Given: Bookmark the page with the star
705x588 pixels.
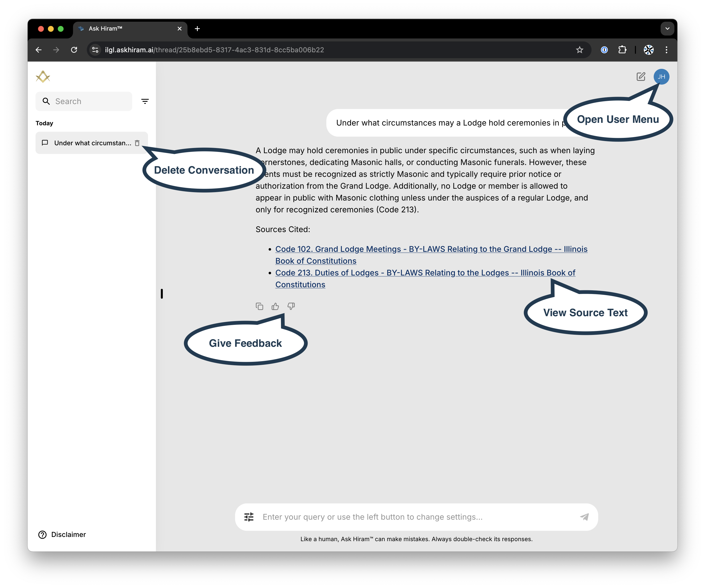Looking at the screenshot, I should 579,50.
